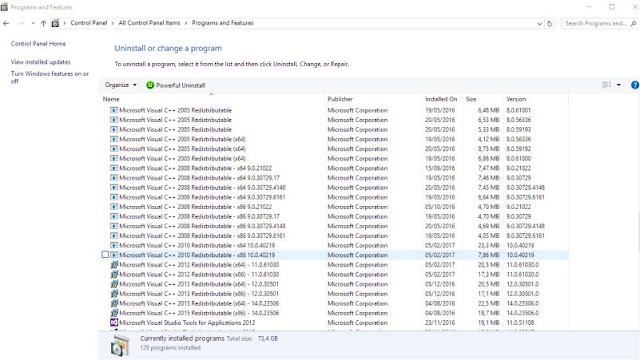Sort by the Installed On column header
Screen dimensions: 640x360
click(442, 99)
